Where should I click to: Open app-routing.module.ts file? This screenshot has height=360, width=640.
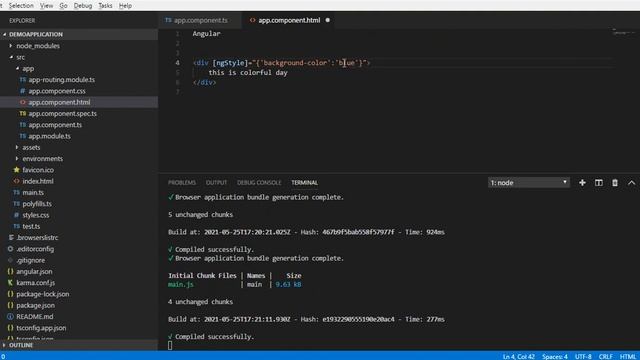click(79, 80)
